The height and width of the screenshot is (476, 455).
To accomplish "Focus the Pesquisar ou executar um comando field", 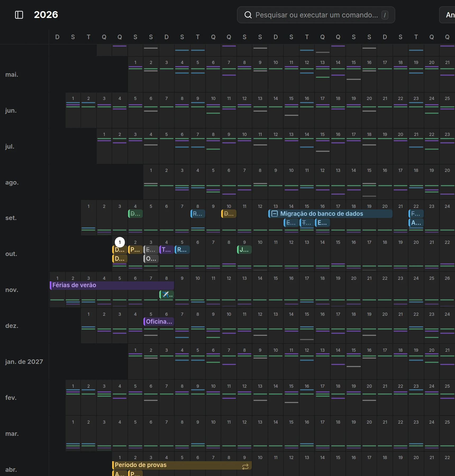I will tap(316, 15).
